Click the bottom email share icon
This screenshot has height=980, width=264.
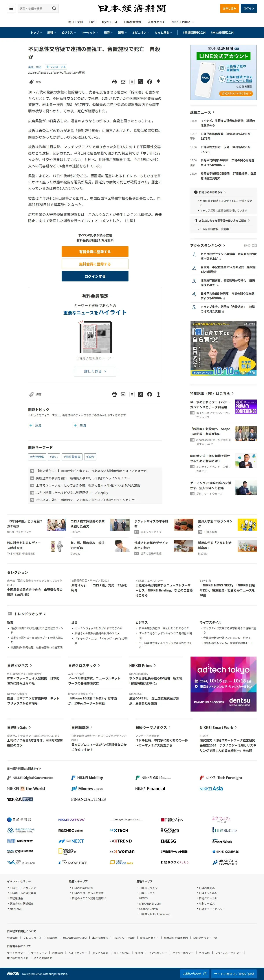pos(123,394)
